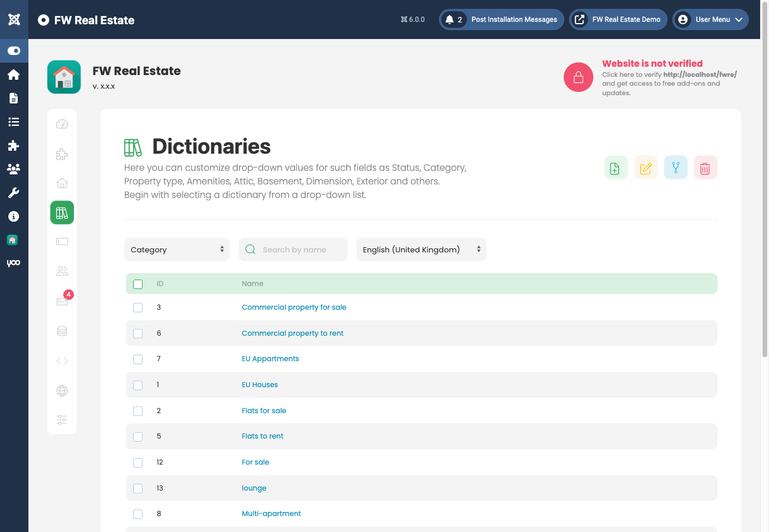The image size is (769, 532).
Task: Click the Website is not verified warning link
Action: (652, 63)
